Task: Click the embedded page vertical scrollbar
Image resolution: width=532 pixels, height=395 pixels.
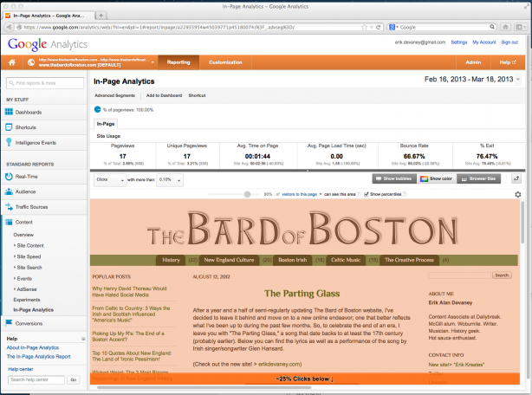Action: pos(522,222)
